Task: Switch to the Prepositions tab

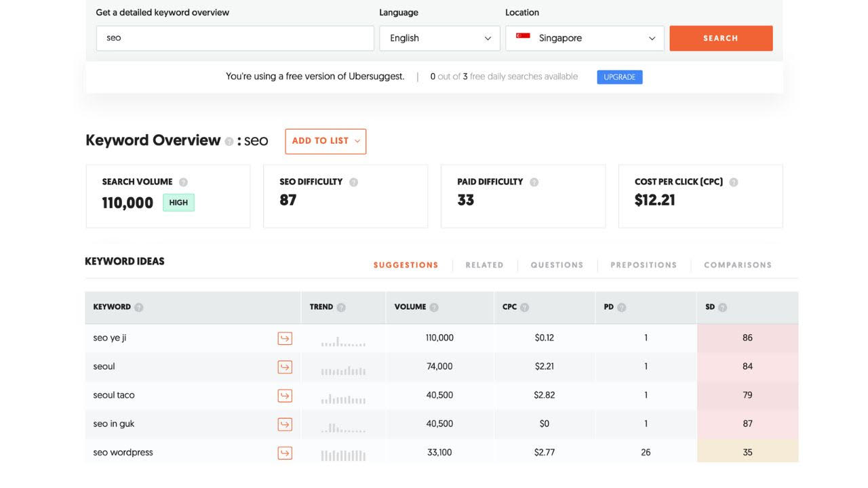Action: coord(644,265)
